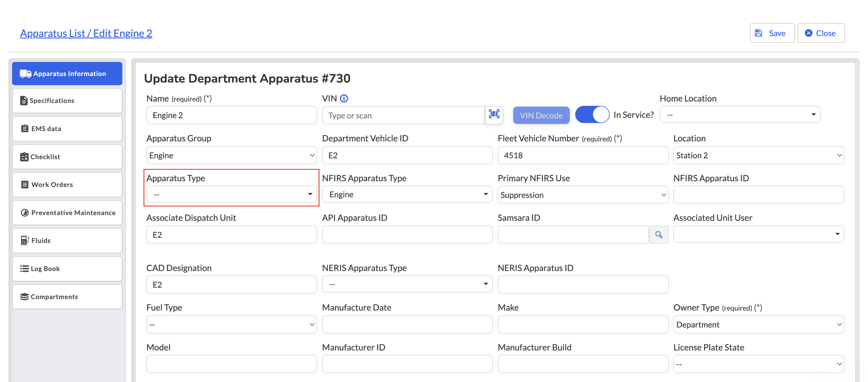Click the Manufacturer ID field
This screenshot has width=868, height=382.
coord(407,364)
